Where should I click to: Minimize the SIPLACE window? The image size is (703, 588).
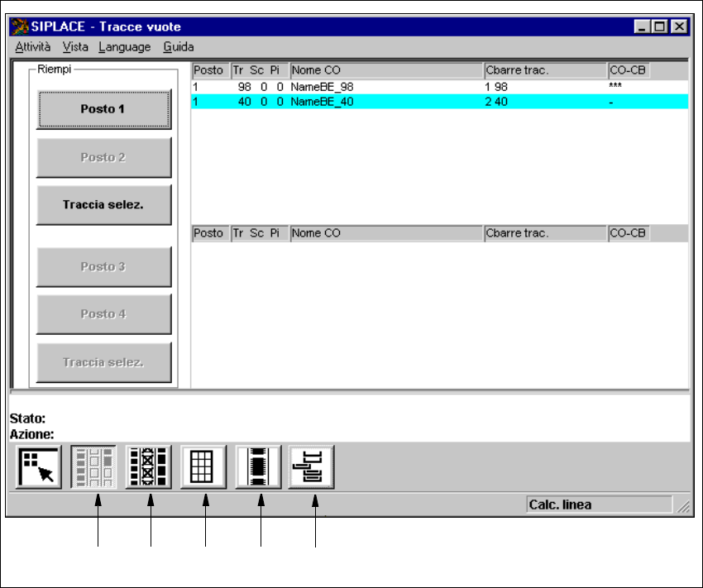tap(642, 27)
